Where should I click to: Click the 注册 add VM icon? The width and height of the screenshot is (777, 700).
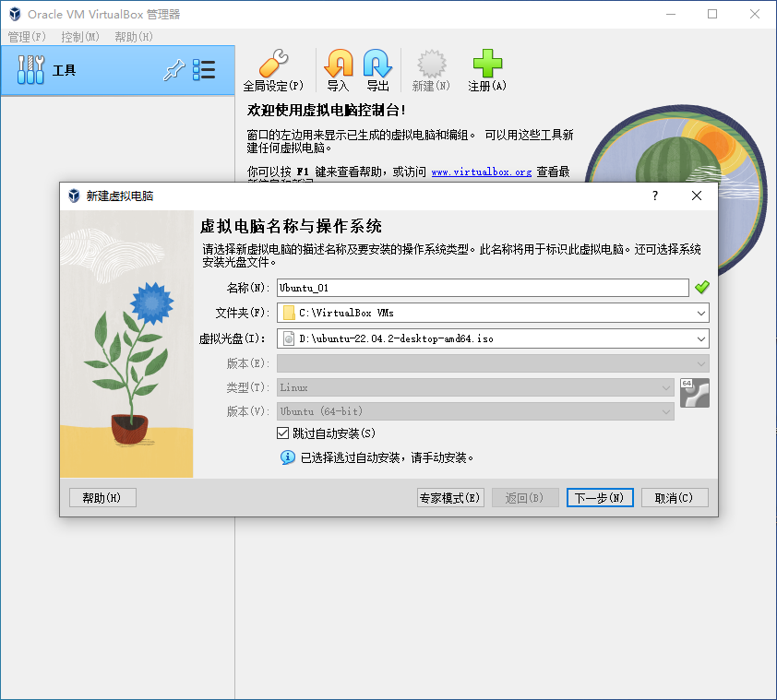point(487,70)
